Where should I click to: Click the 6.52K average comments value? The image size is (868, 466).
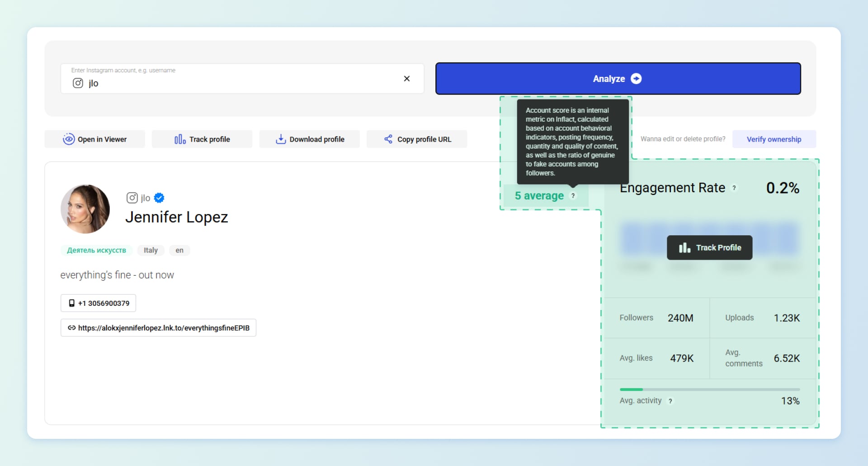coord(787,358)
